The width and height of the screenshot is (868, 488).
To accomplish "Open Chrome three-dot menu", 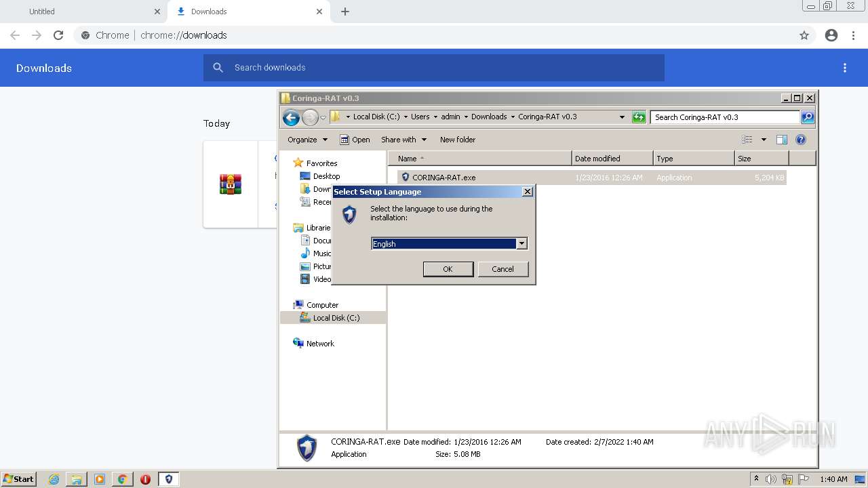I will pos(854,35).
